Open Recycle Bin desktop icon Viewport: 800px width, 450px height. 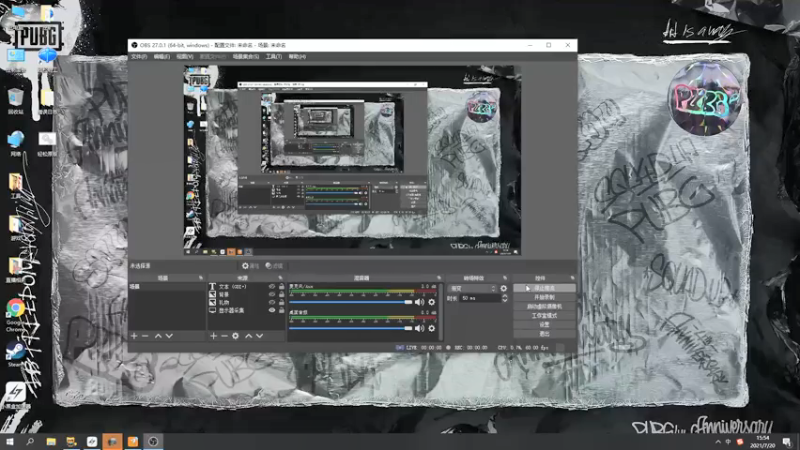click(15, 101)
